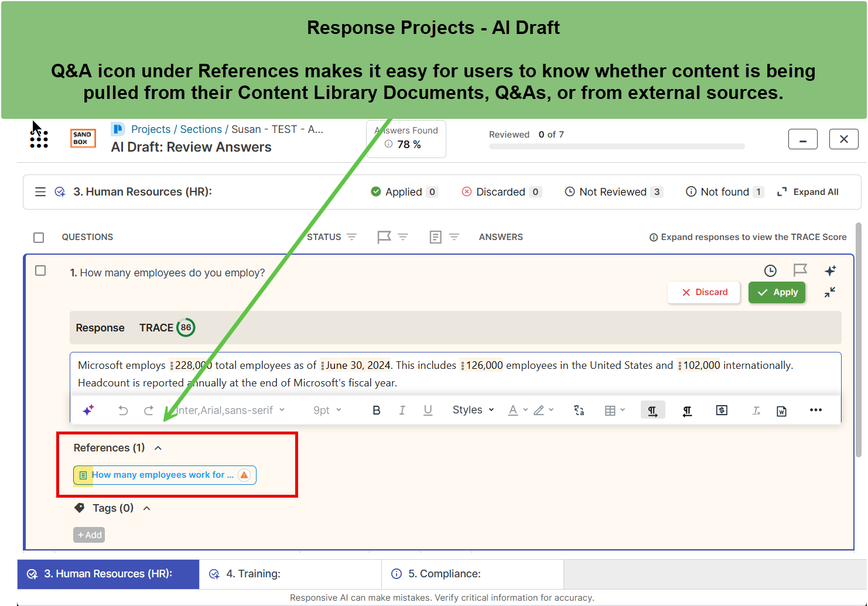Filter by Applied status

click(x=404, y=192)
